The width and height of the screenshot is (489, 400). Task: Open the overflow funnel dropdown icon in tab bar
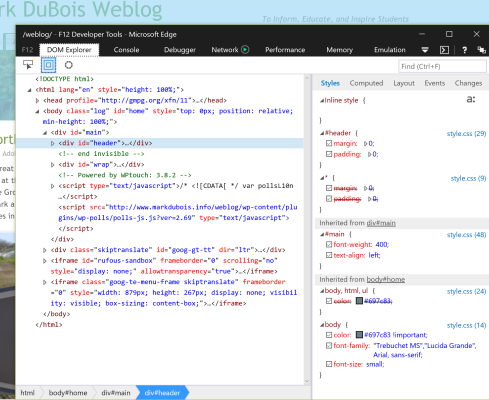point(425,50)
